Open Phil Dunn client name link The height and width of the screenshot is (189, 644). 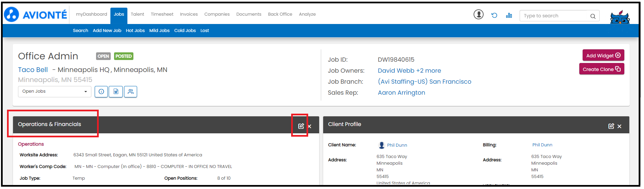tap(397, 145)
